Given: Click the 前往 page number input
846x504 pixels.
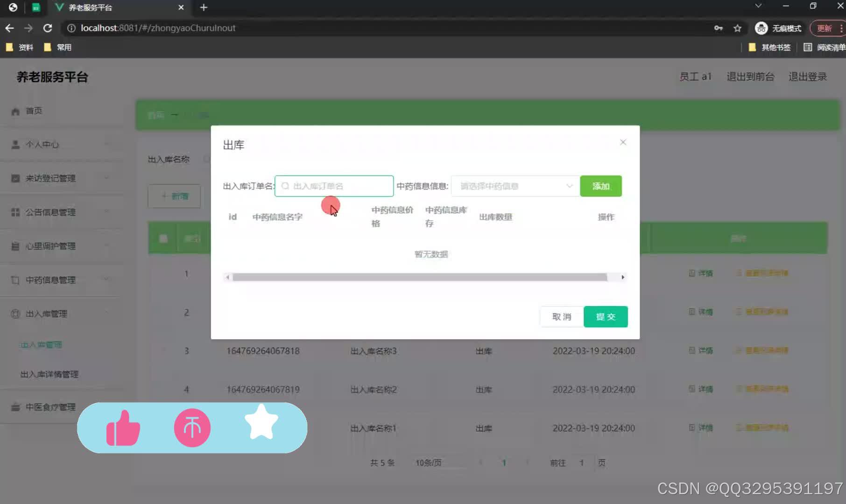Looking at the screenshot, I should [581, 462].
